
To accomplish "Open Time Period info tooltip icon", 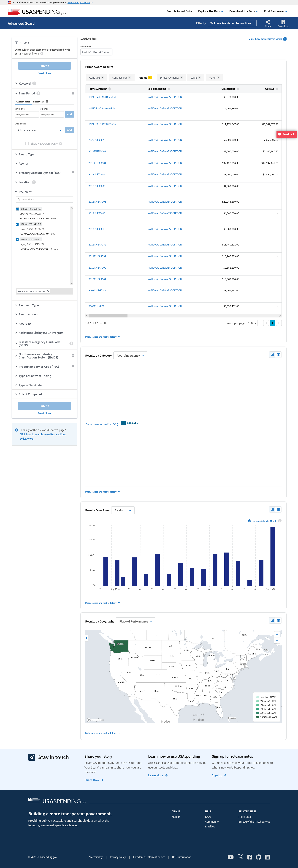I will tap(38, 93).
